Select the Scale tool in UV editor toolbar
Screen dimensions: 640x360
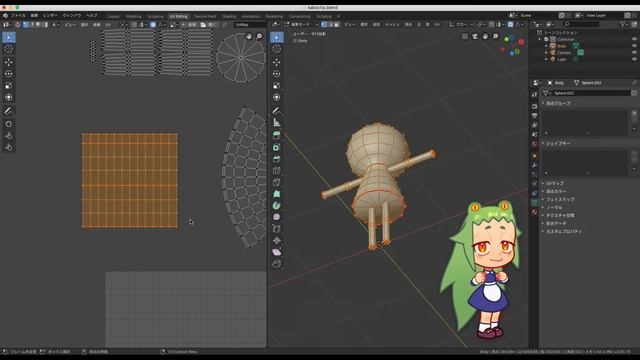(9, 86)
